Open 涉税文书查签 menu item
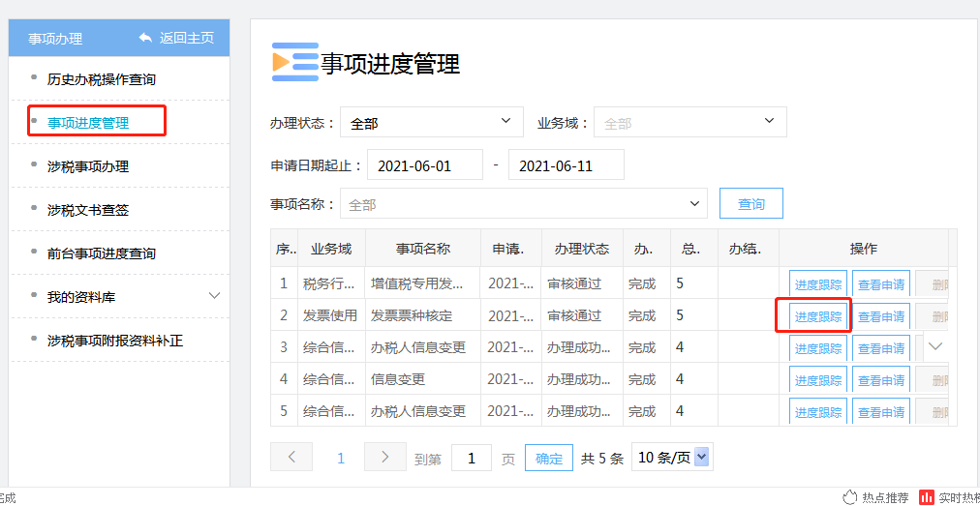Screen dimensions: 980x506 click(88, 210)
